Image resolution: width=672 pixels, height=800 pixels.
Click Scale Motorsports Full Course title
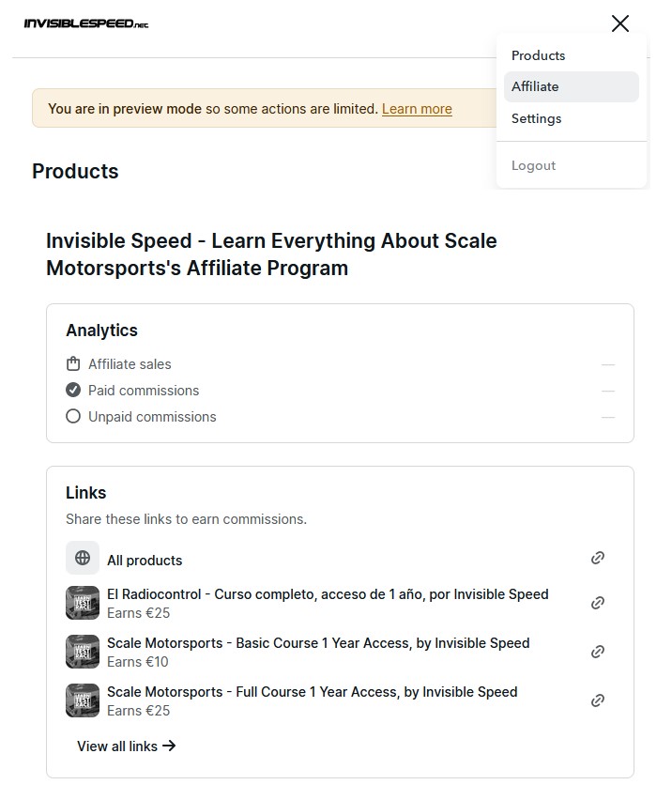312,692
